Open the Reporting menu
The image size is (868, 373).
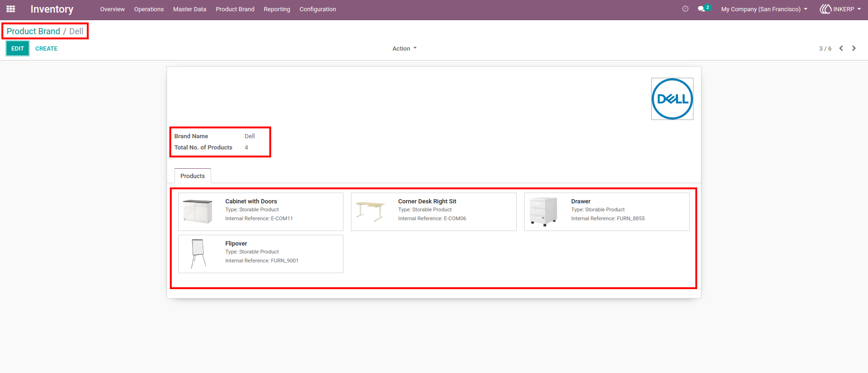coord(277,9)
